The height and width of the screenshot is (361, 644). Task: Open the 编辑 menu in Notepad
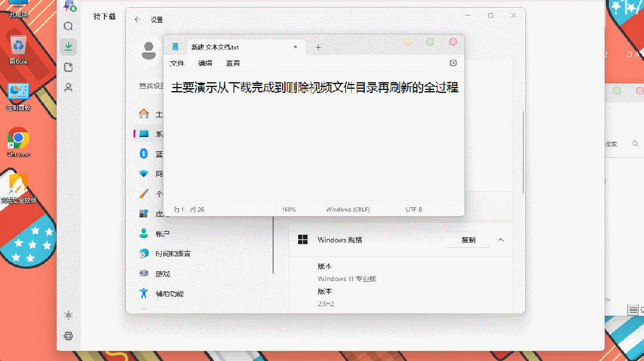[205, 63]
